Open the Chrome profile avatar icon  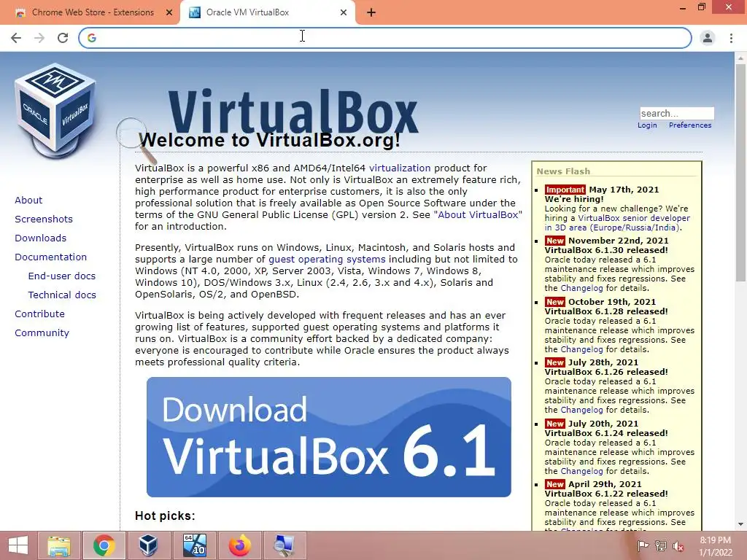point(708,38)
